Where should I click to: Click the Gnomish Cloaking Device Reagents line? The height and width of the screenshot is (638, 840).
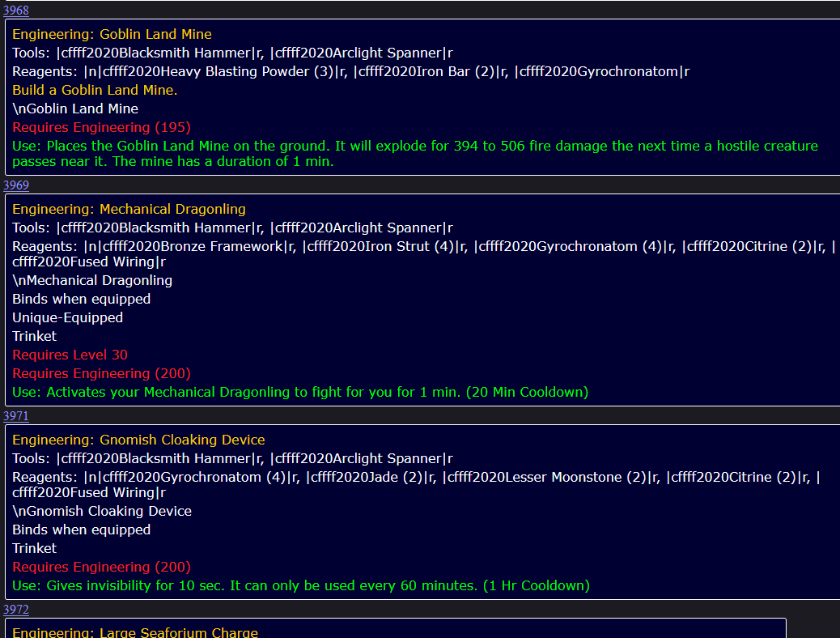[x=416, y=485]
